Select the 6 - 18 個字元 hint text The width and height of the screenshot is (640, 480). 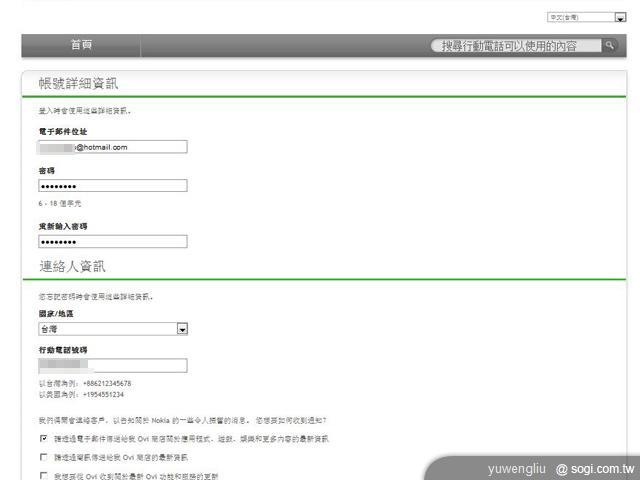60,203
